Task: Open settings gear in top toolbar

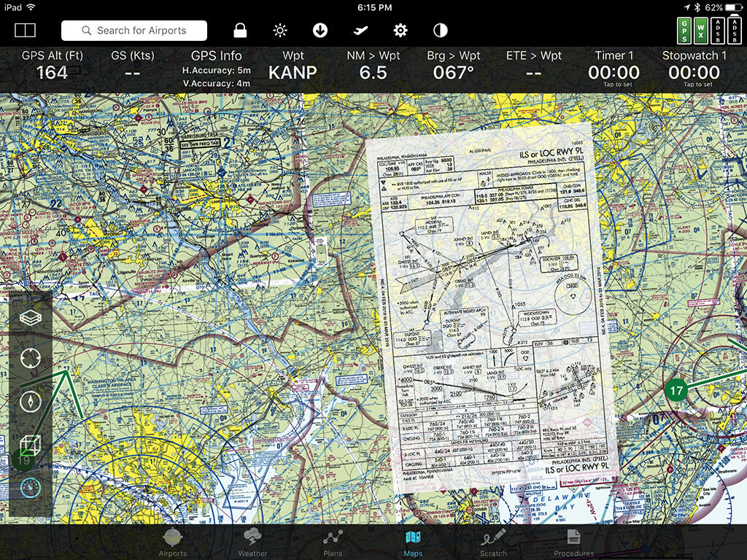Action: click(x=400, y=30)
